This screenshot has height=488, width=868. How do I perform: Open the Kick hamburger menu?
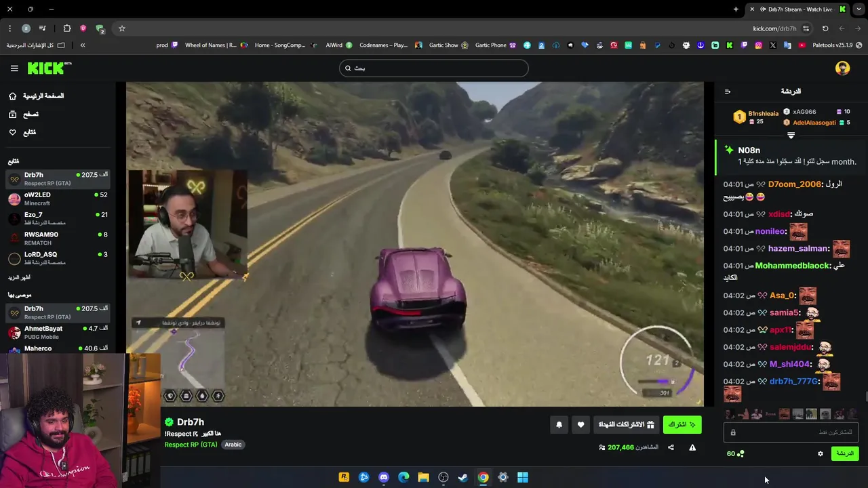click(x=14, y=68)
